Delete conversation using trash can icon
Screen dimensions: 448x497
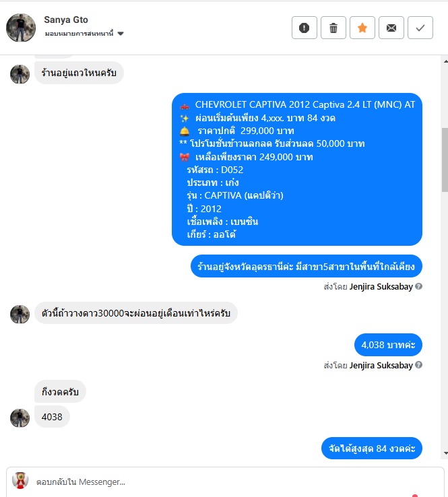(333, 28)
